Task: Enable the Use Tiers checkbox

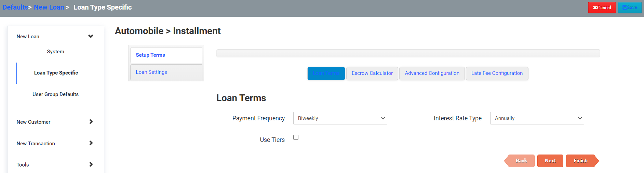Action: (x=296, y=137)
